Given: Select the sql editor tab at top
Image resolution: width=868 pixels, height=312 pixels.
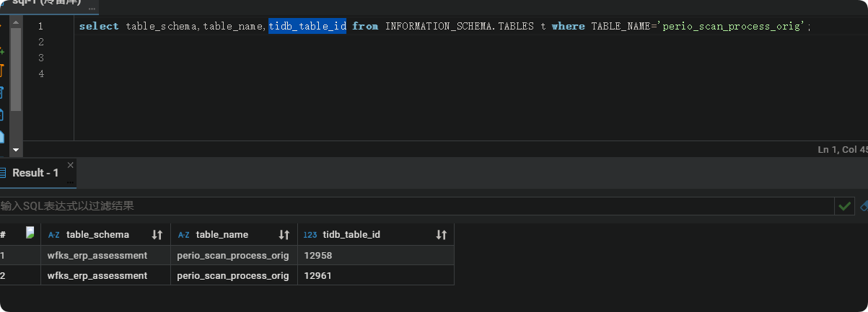Looking at the screenshot, I should point(43,3).
